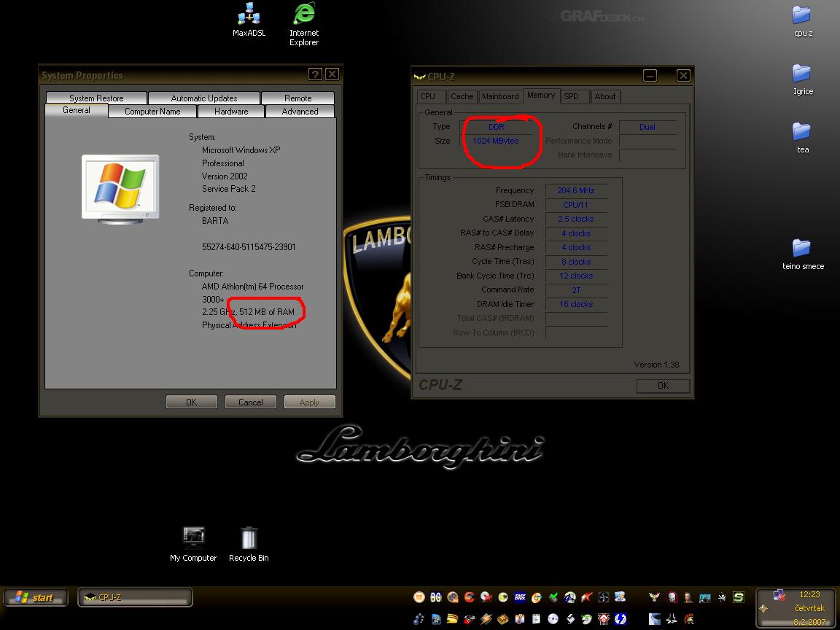Screen dimensions: 840x630
Task: Open the 'teino smece' folder
Action: pyautogui.click(x=801, y=249)
